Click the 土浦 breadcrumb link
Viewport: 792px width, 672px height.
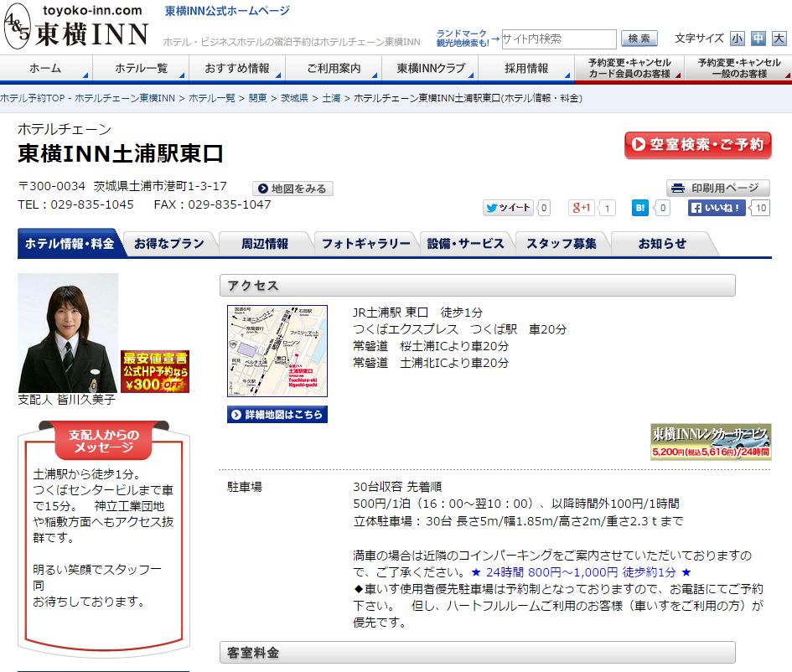coord(331,98)
